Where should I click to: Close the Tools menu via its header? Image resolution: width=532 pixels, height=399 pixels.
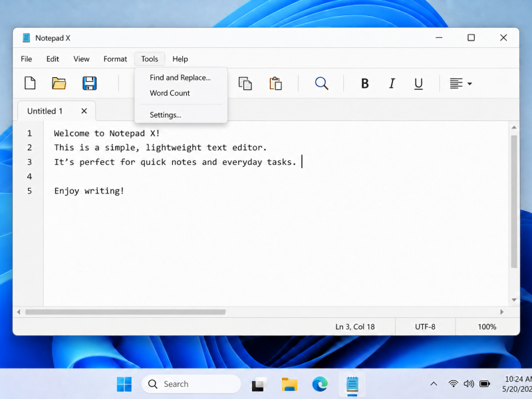[x=150, y=59]
